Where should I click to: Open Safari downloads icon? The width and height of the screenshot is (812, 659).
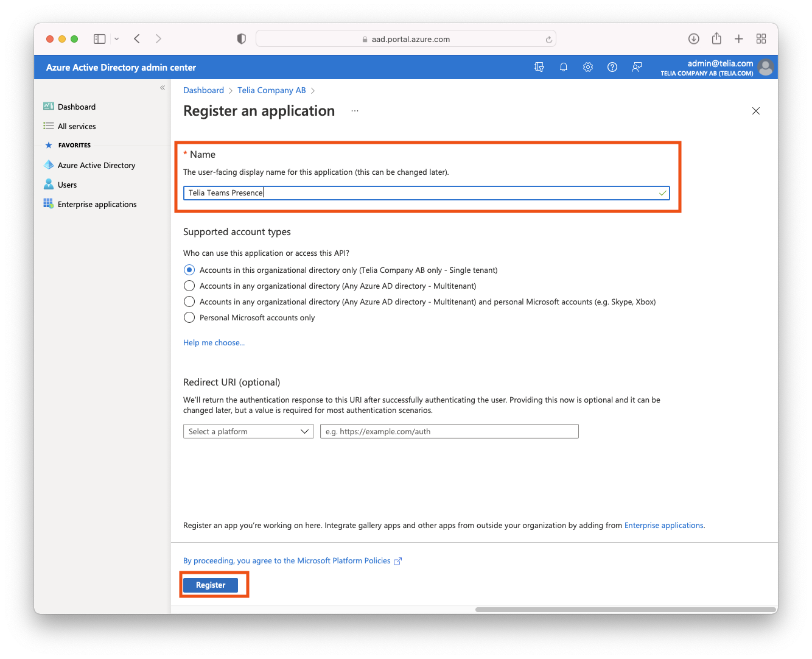click(x=694, y=39)
